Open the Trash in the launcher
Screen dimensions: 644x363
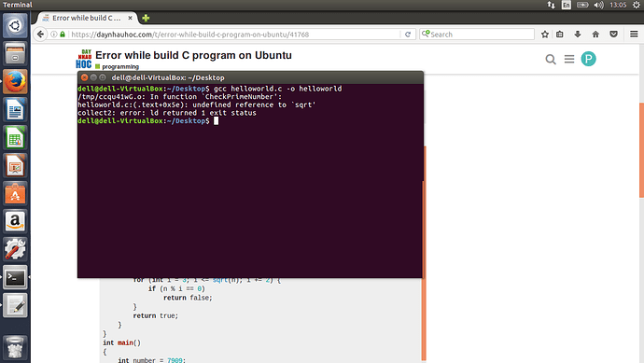pyautogui.click(x=15, y=347)
